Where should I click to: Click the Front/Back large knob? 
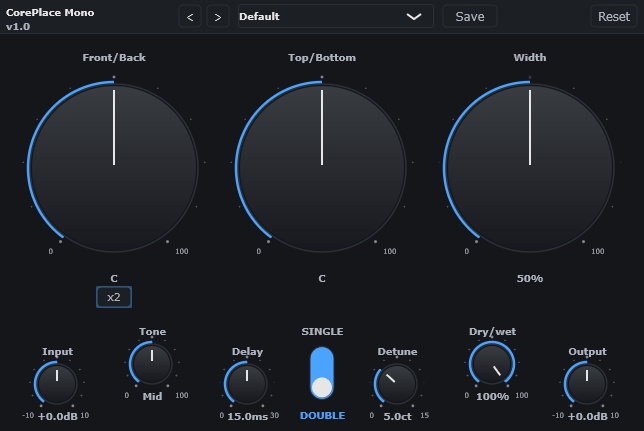(114, 167)
